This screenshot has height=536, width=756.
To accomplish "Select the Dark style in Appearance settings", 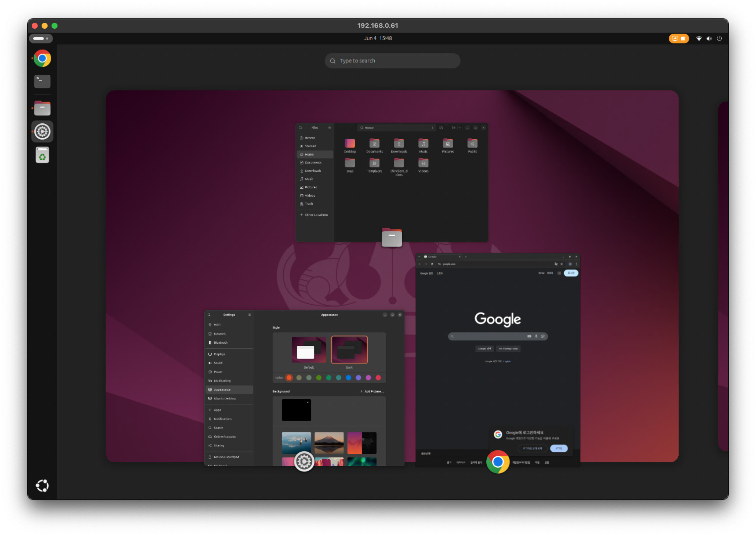I will (x=349, y=353).
